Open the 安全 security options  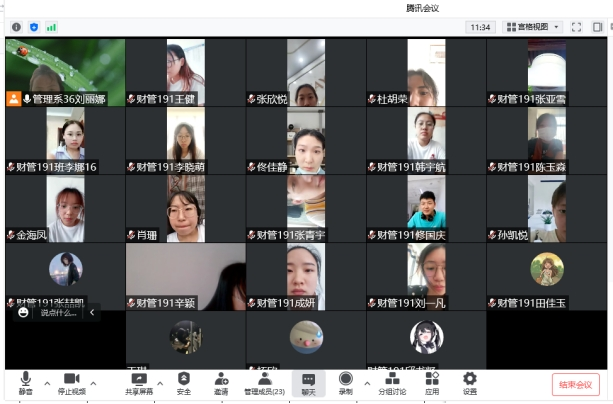point(183,383)
